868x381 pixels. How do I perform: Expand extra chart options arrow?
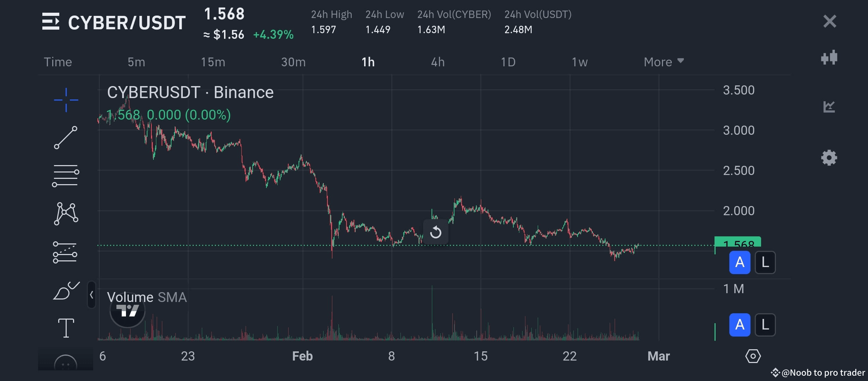pos(681,61)
